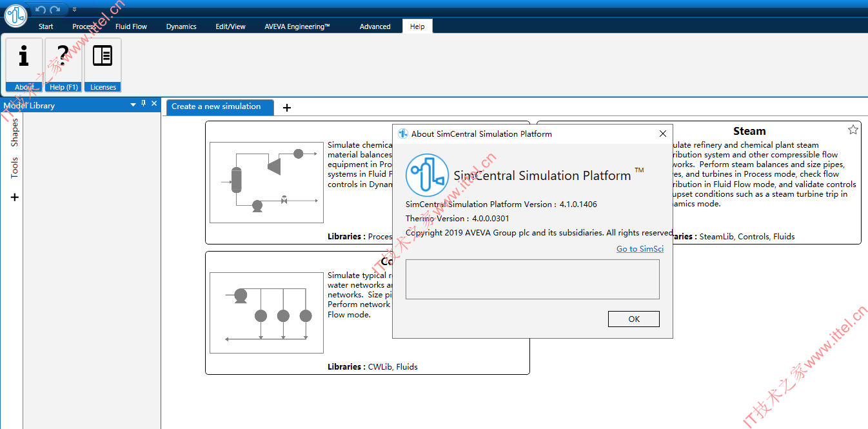Click the Cooling Water network diagram thumbnail

266,313
